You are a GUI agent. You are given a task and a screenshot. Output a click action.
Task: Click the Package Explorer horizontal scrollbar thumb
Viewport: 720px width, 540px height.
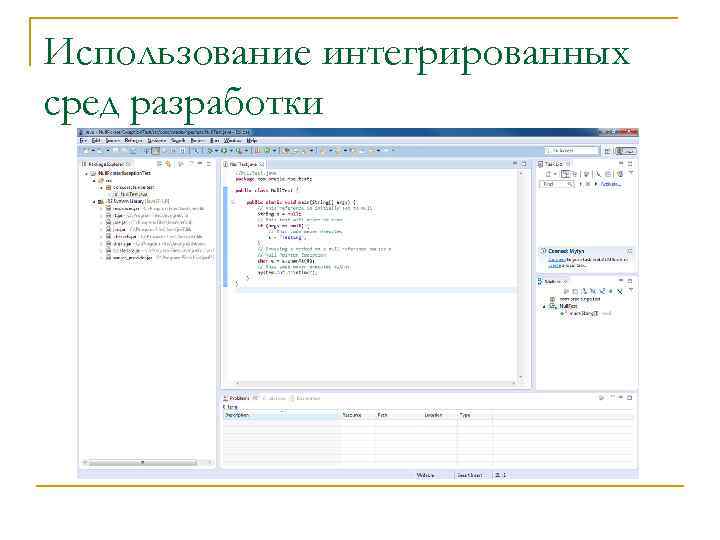click(143, 462)
